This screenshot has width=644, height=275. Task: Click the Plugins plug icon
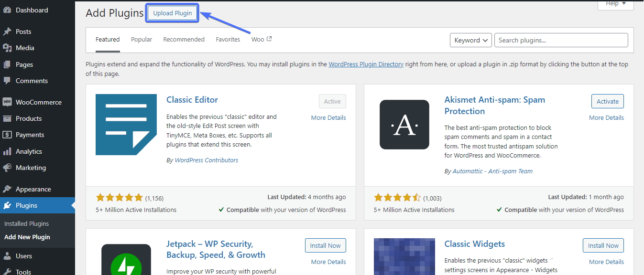7,205
